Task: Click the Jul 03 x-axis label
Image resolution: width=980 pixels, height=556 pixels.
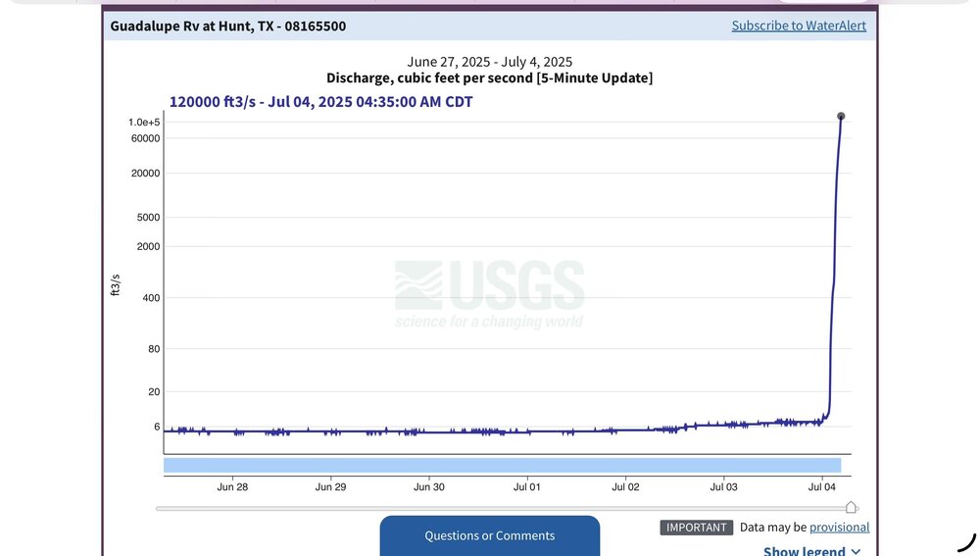Action: 723,486
